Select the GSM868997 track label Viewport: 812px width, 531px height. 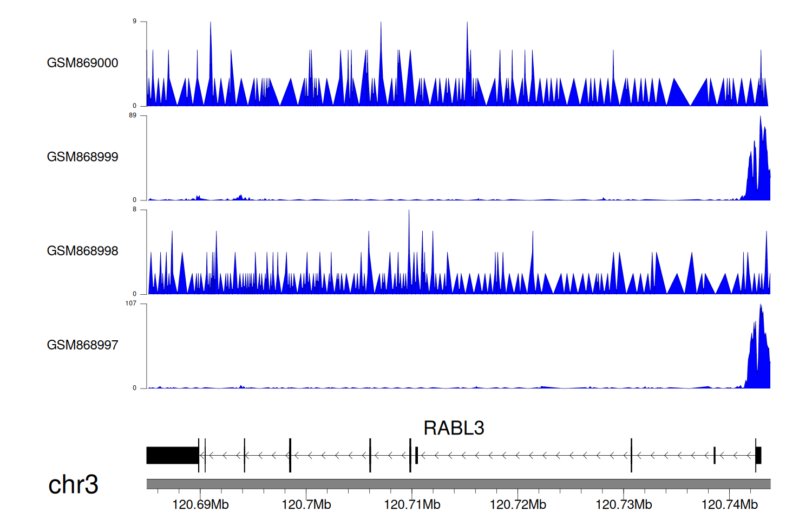(82, 345)
